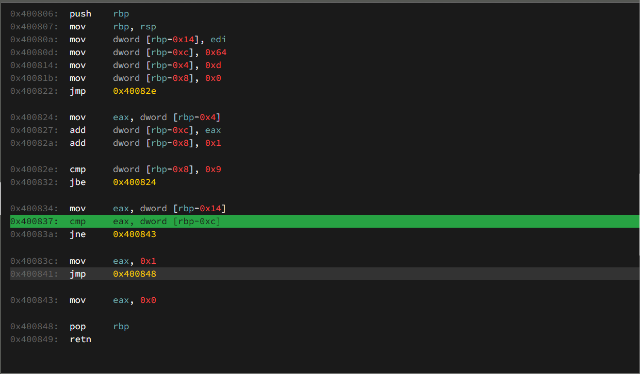Click eax operand on line 0x400827

click(213, 130)
